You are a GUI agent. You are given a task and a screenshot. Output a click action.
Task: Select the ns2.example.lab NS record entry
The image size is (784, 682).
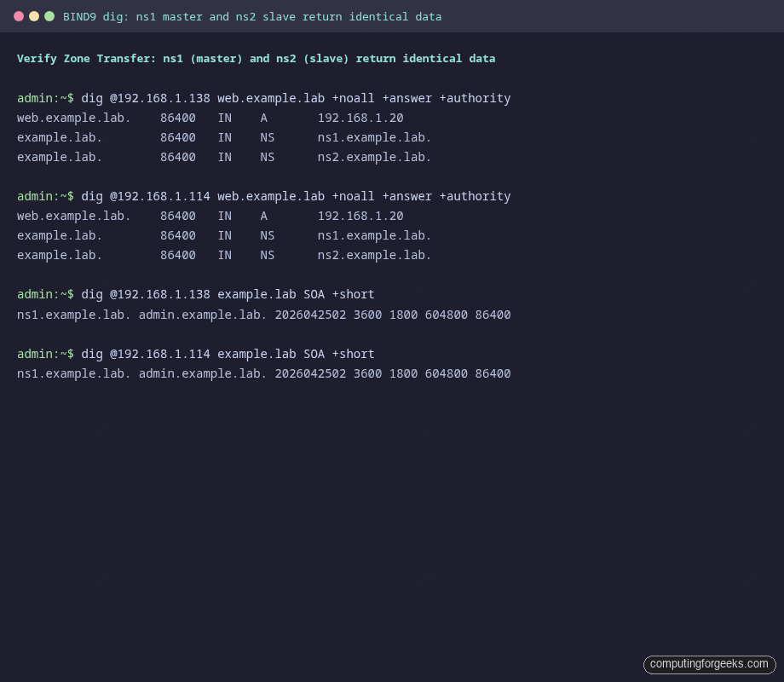[373, 157]
